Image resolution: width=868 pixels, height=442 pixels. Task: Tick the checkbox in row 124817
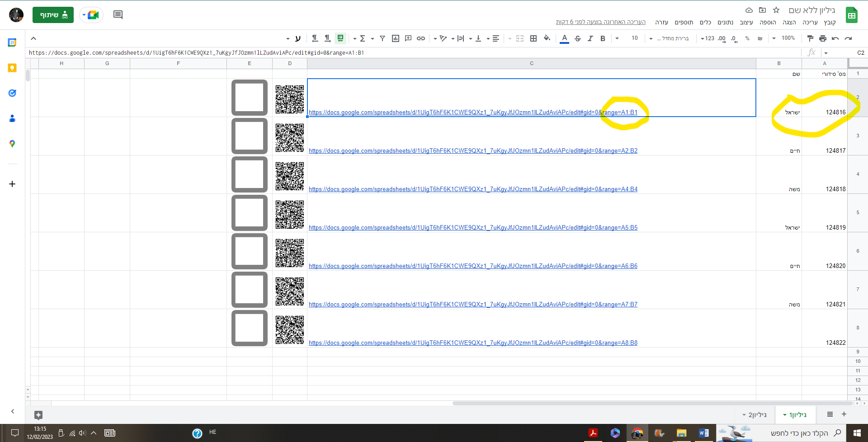[250, 136]
